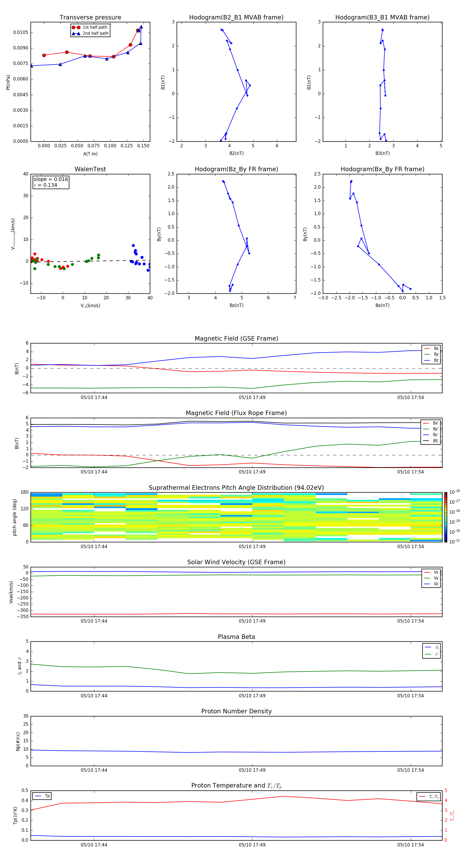Click '1st half path' legend entry
This screenshot has width=473, height=868.
(x=90, y=27)
